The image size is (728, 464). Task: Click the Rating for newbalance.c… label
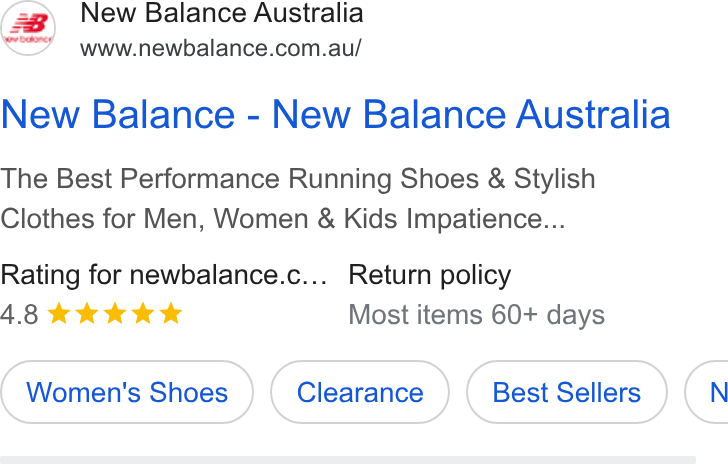pyautogui.click(x=164, y=275)
